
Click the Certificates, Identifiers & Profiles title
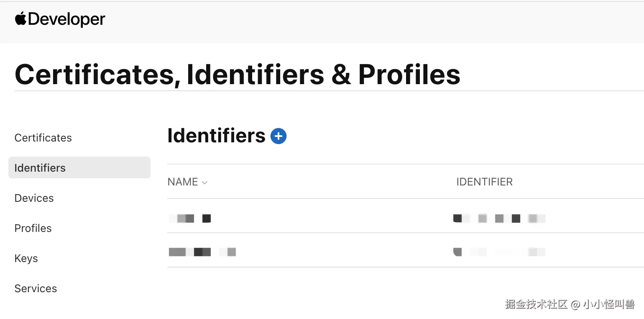click(237, 75)
